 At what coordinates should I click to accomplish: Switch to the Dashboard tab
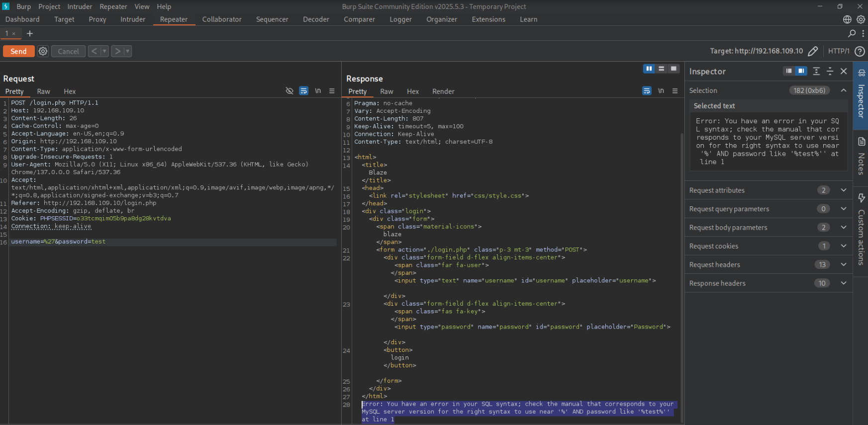click(22, 19)
